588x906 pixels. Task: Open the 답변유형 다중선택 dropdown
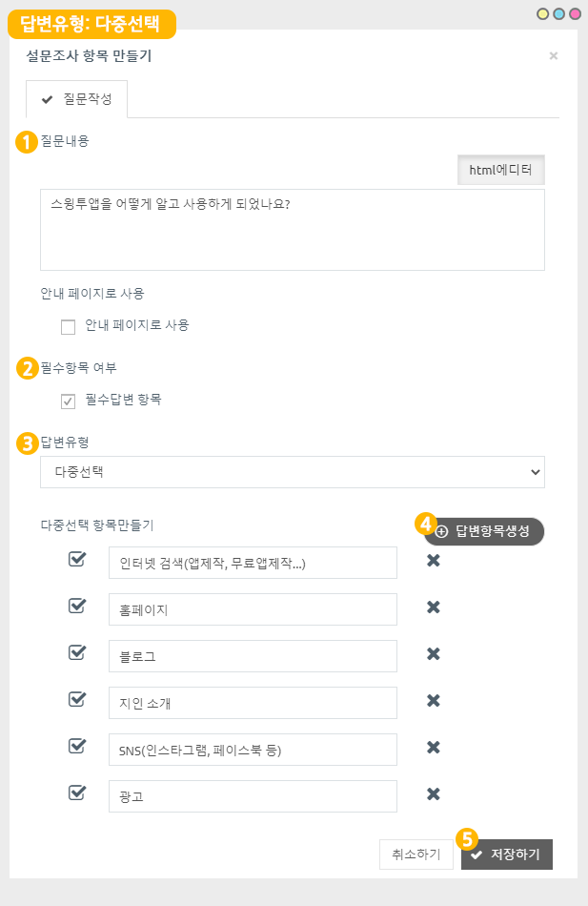(x=293, y=471)
